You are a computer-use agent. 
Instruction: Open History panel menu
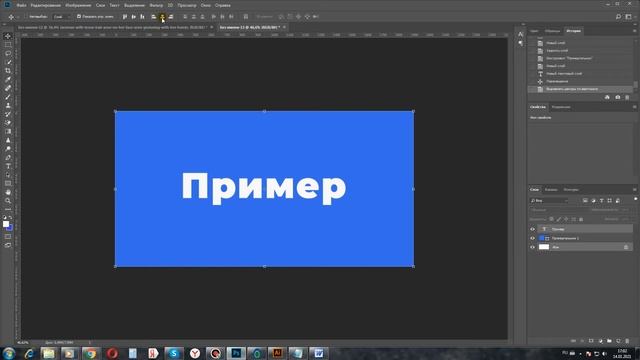[x=634, y=31]
